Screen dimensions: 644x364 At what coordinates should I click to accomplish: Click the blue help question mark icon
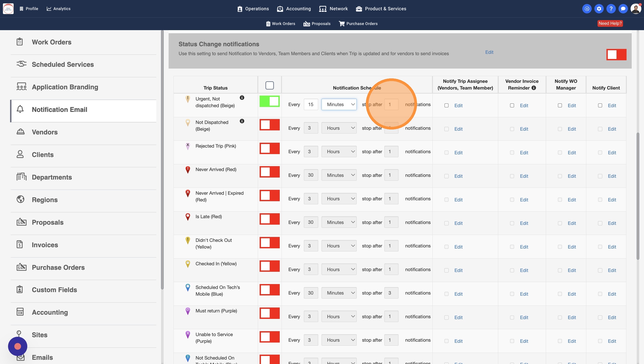[x=611, y=9]
